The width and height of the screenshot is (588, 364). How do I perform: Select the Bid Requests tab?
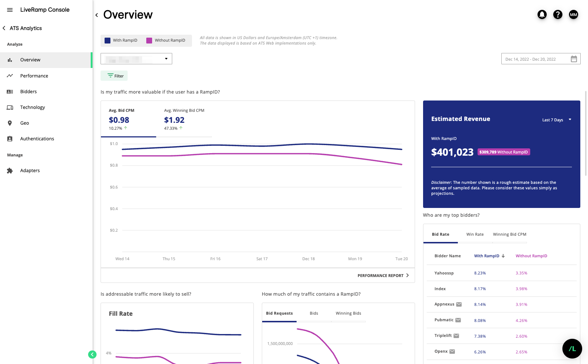tap(279, 314)
